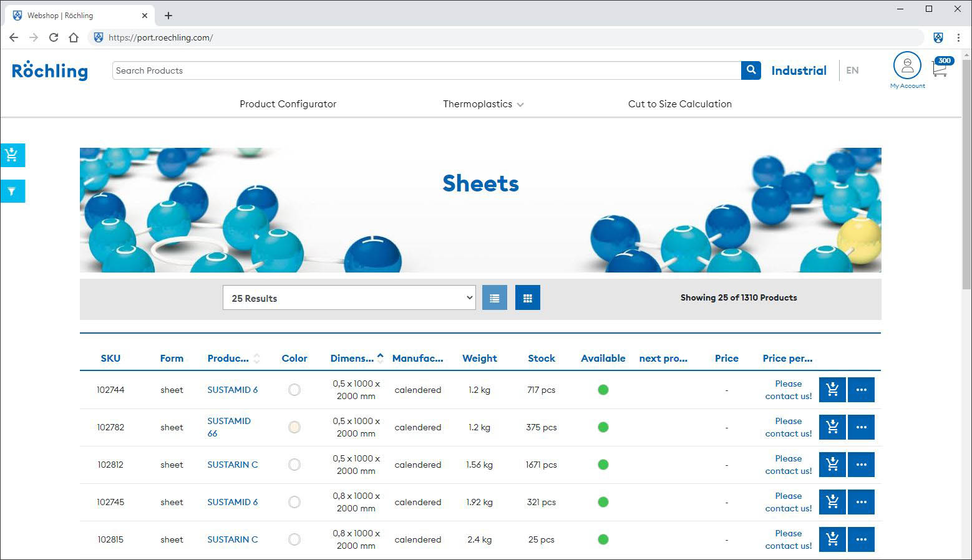Go to browser home page

[74, 37]
